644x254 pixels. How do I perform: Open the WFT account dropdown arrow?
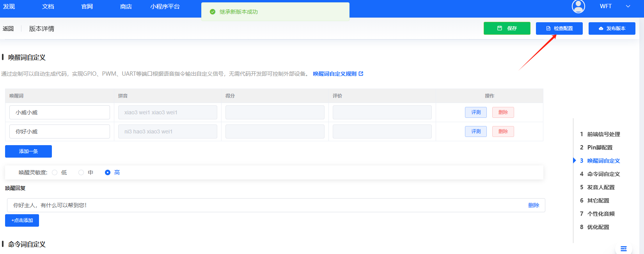[x=628, y=6]
